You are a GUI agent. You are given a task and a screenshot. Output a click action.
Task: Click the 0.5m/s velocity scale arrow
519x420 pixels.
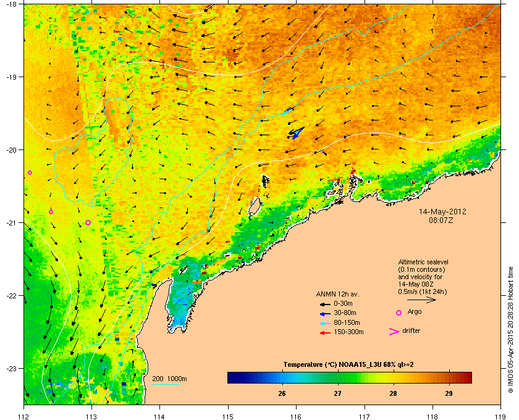point(421,300)
